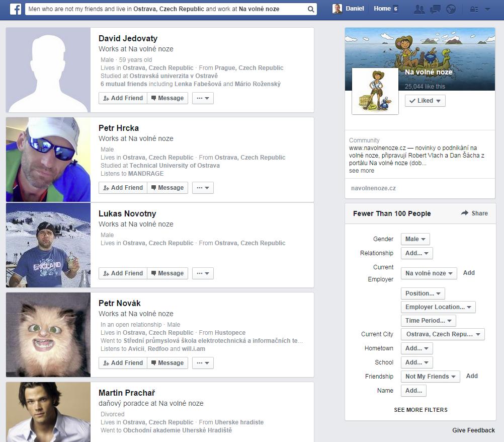The width and height of the screenshot is (504, 442).
Task: Expand the page description with see more
Action: pyautogui.click(x=362, y=171)
